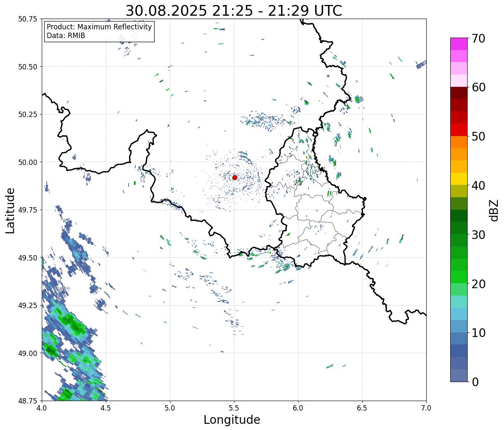Click the longitude tick label 6.0
The width and height of the screenshot is (504, 430).
(x=298, y=408)
